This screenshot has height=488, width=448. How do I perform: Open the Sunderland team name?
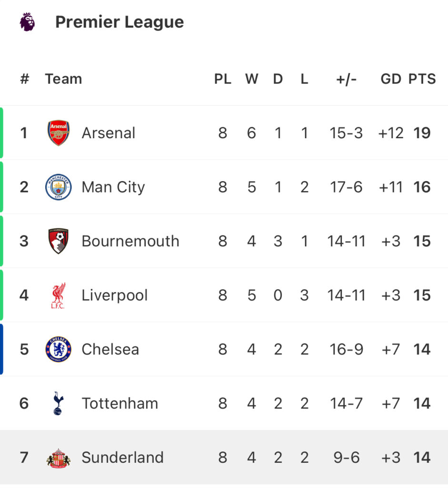point(122,457)
